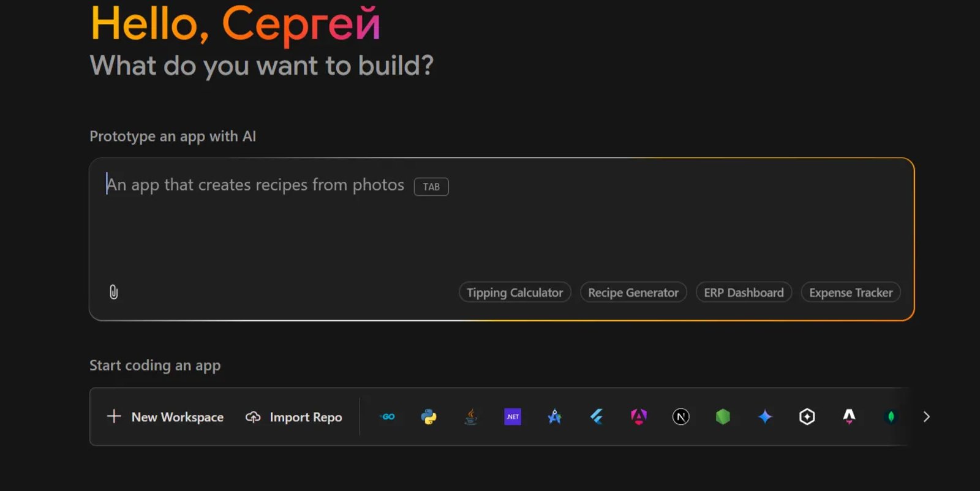Screen dimensions: 980x491
Task: Click the Gemini sparkle icon
Action: (x=764, y=416)
